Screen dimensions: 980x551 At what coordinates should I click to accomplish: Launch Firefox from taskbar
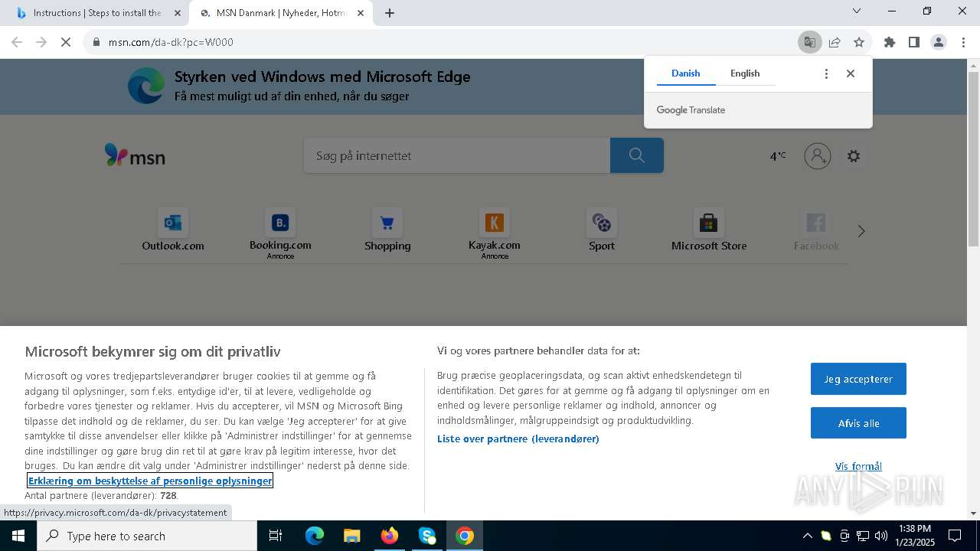390,536
